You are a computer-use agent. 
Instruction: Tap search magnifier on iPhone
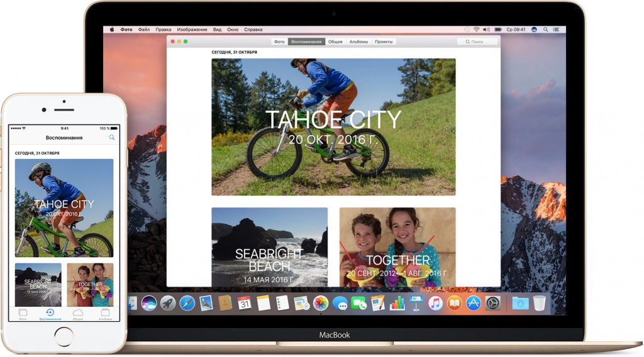click(112, 138)
